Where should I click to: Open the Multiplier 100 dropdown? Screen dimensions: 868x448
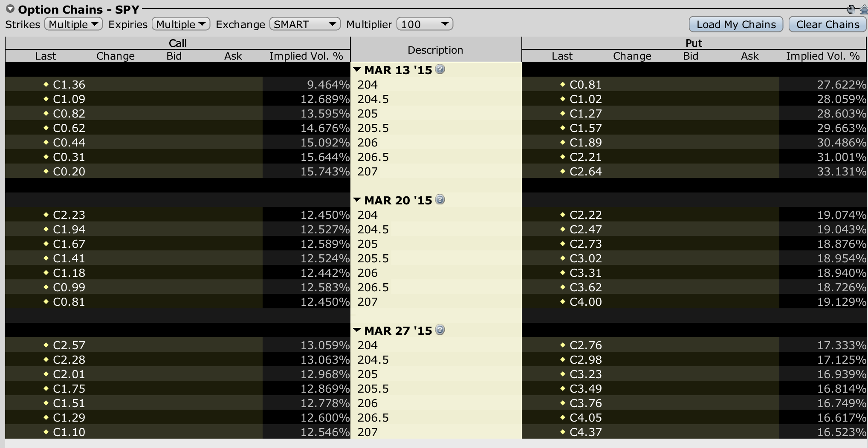click(425, 24)
